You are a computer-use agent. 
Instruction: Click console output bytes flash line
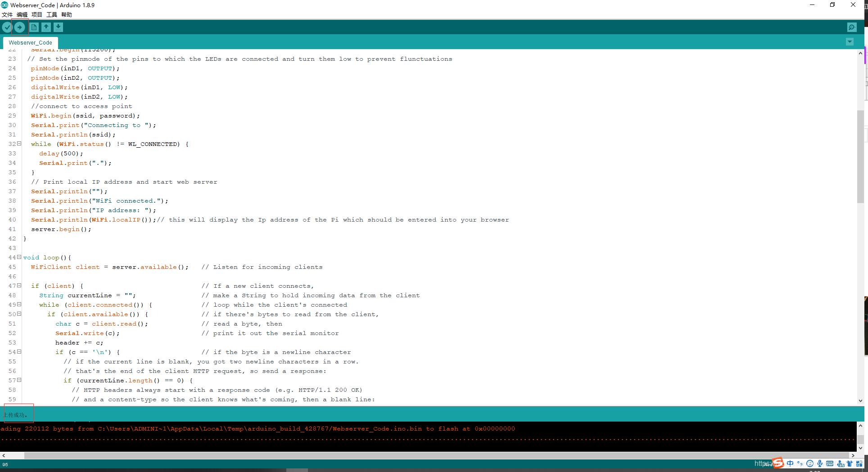pyautogui.click(x=258, y=429)
